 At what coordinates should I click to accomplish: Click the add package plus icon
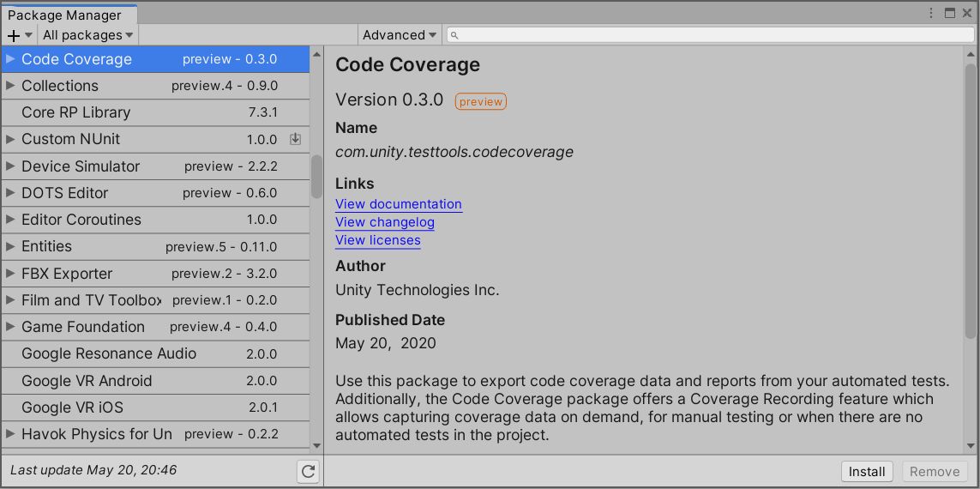tap(14, 35)
